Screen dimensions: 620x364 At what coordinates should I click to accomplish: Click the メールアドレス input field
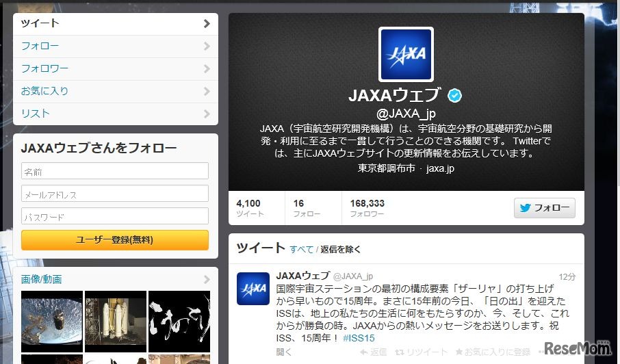click(115, 193)
